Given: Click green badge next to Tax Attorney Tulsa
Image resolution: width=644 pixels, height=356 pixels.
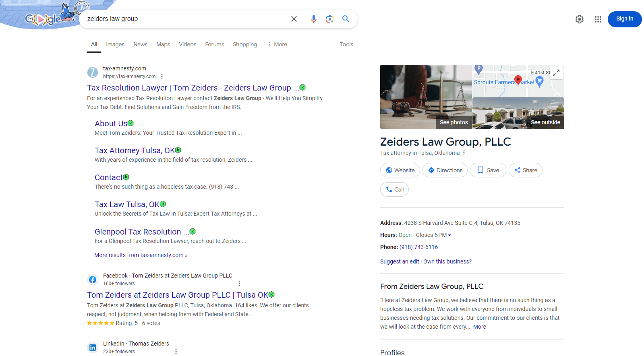Looking at the screenshot, I should pos(178,150).
